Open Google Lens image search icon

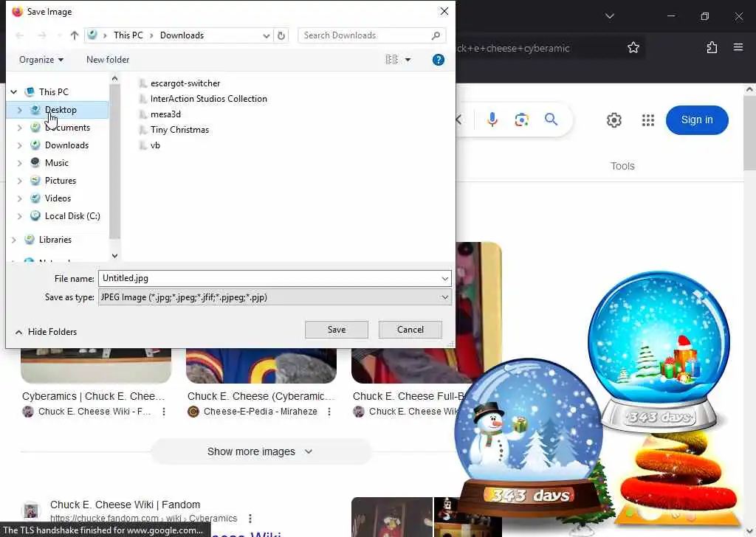coord(521,119)
